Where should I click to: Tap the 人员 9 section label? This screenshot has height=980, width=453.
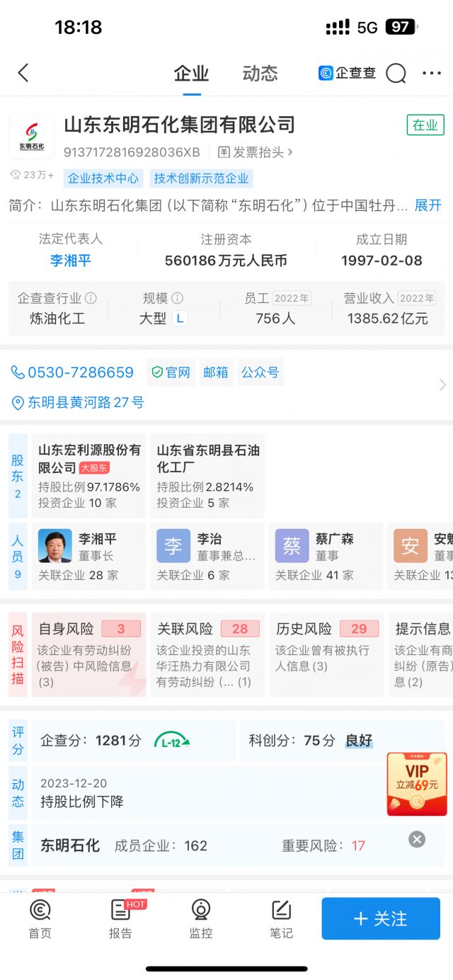(18, 557)
